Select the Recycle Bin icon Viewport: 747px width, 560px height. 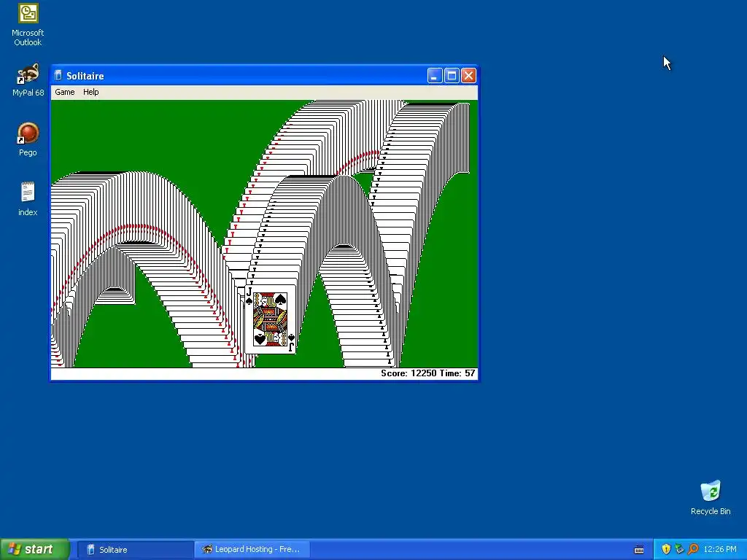711,498
